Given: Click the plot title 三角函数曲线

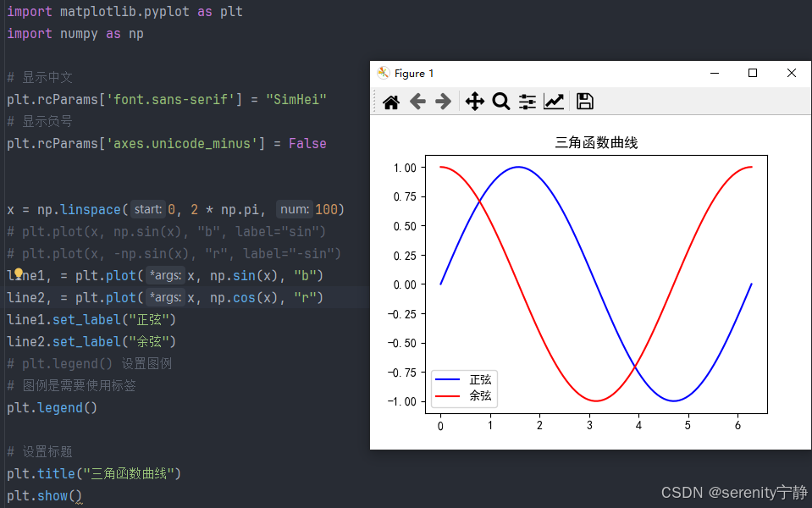Looking at the screenshot, I should pyautogui.click(x=597, y=142).
